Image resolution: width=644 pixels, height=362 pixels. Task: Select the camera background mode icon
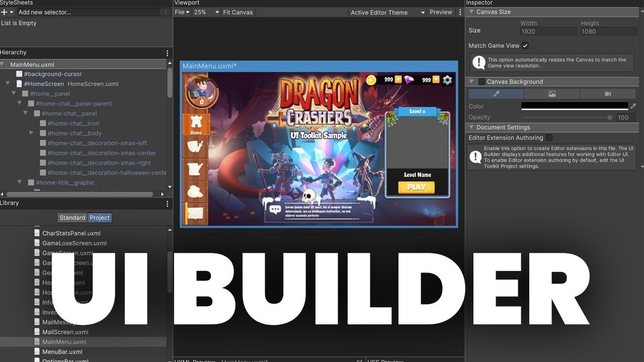[608, 94]
